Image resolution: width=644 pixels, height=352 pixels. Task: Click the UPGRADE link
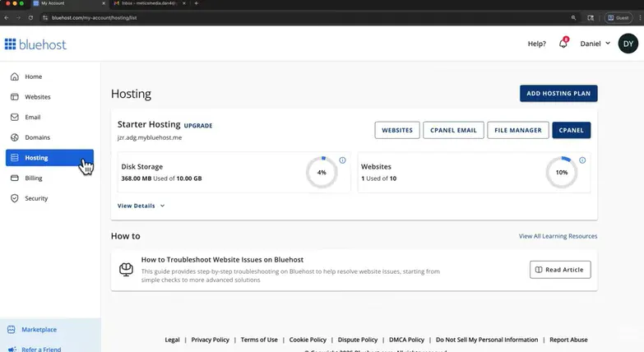198,126
